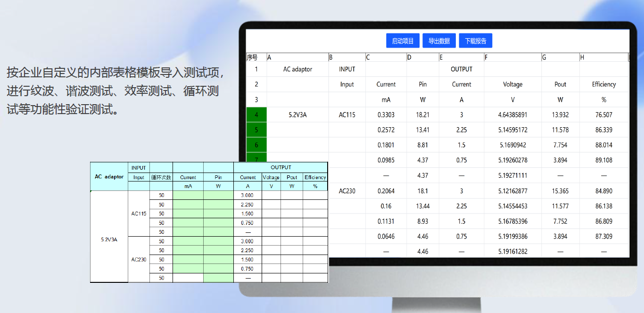Viewport: 644px width, 313px height.
Task: Click the voltage cell 5.19161282
Action: 512,252
